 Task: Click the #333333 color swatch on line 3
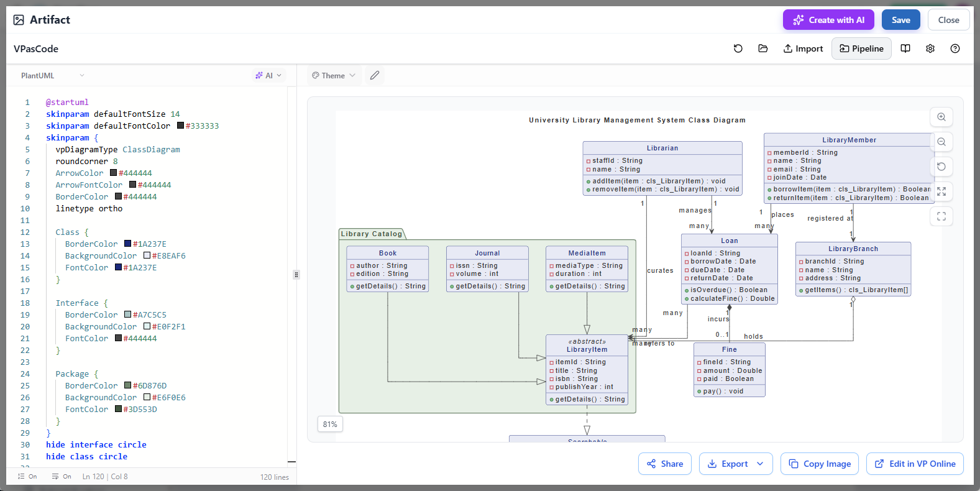[180, 126]
